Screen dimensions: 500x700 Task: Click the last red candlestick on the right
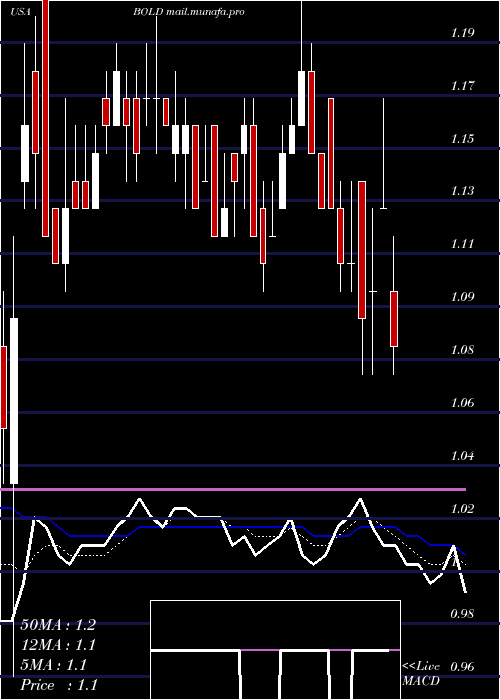(x=394, y=319)
